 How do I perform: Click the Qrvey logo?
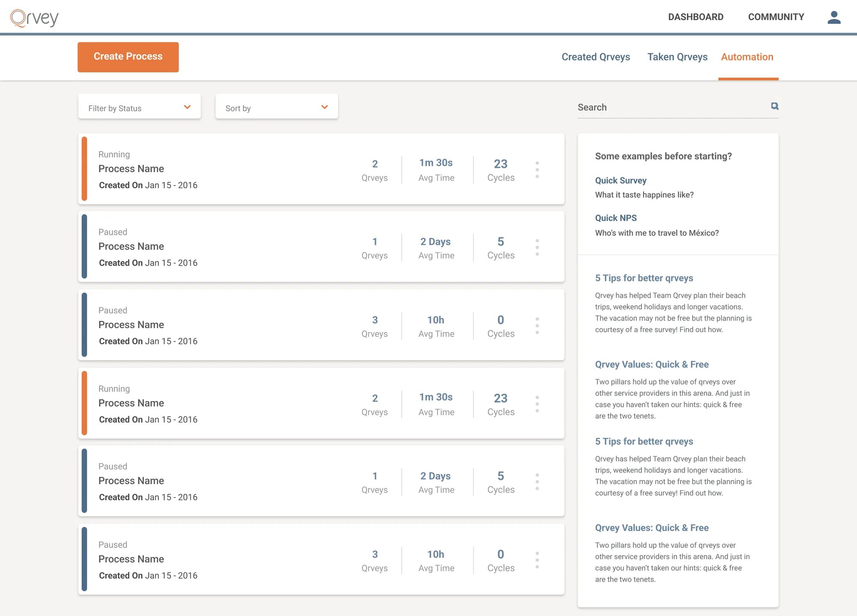34,18
